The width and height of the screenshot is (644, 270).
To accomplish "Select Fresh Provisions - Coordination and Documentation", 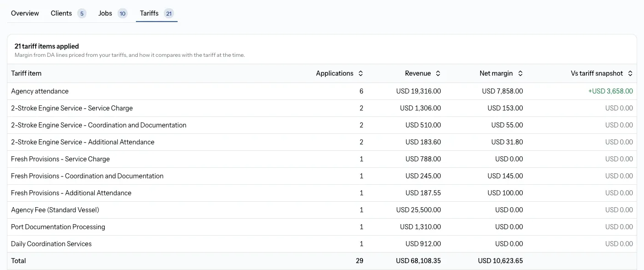I will coord(322,176).
